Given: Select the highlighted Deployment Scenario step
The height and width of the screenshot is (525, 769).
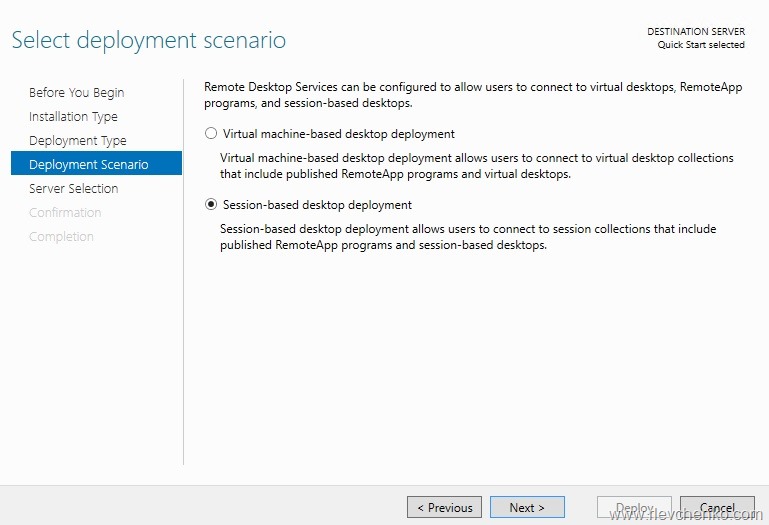Looking at the screenshot, I should click(x=89, y=165).
